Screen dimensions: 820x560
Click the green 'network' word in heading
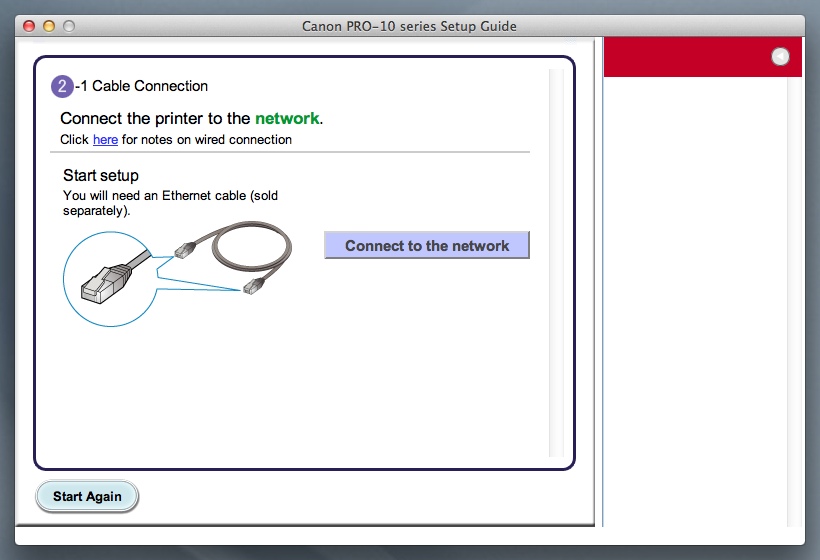pyautogui.click(x=287, y=118)
